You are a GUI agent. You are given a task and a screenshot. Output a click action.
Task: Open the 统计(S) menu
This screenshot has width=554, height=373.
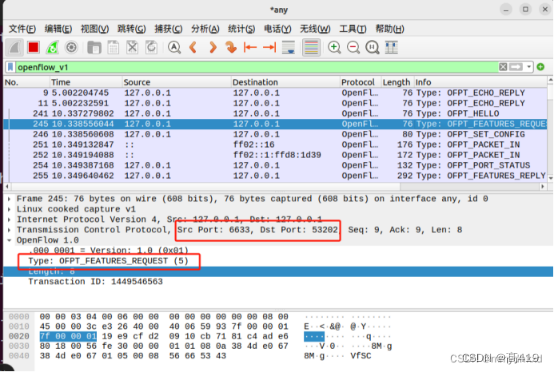[x=241, y=29]
